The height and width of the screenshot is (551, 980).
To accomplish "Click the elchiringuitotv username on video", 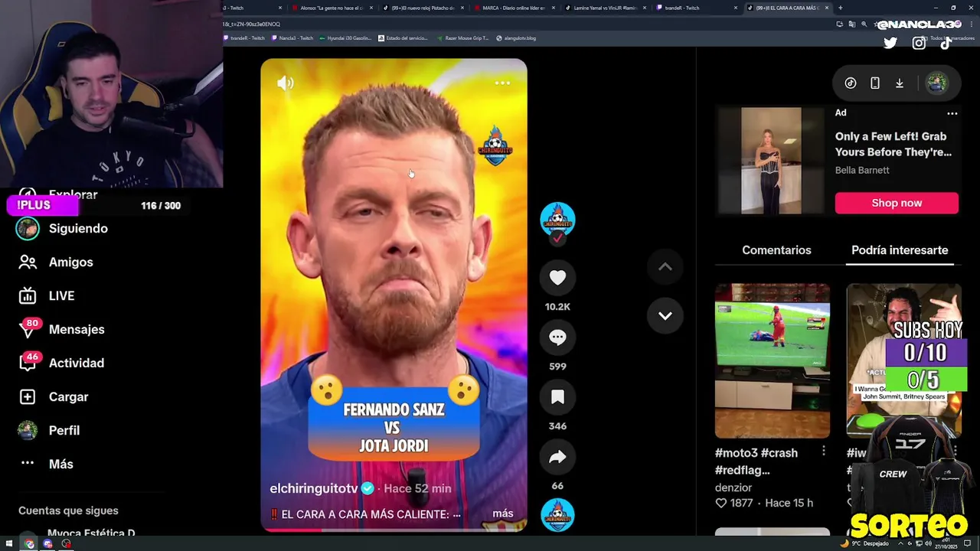I will (314, 488).
